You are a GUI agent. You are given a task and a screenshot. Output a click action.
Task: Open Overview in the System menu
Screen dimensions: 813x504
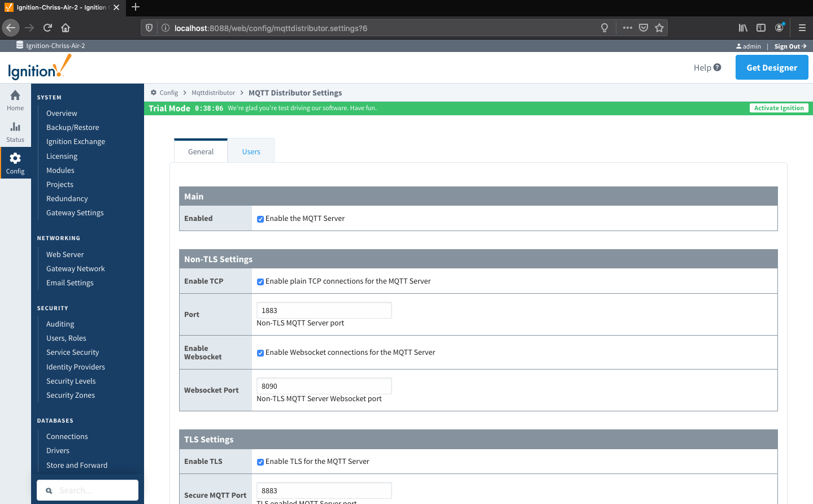[62, 113]
